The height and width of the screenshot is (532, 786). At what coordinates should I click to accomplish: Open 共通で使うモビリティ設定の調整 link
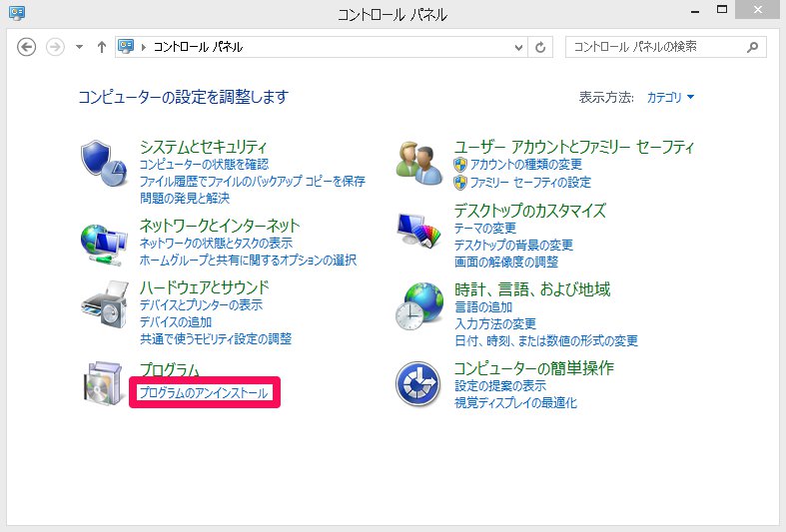[x=216, y=339]
